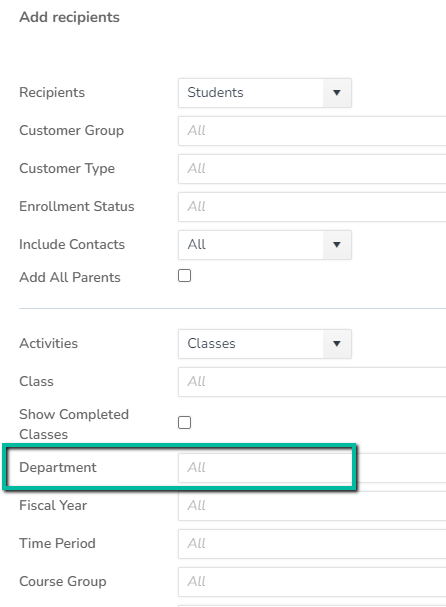The width and height of the screenshot is (446, 607).
Task: Focus the Class filter field
Action: [312, 382]
